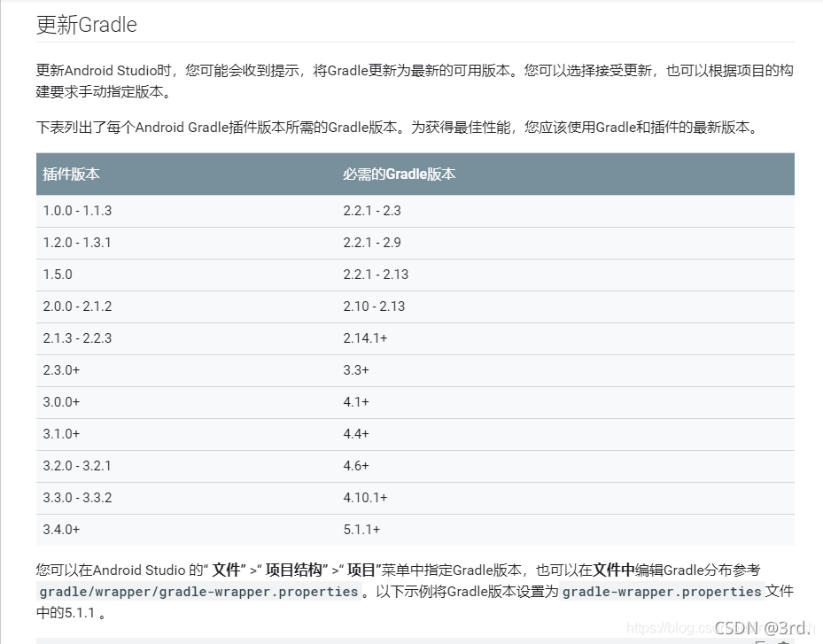Click plugin version cell 1.0.0 - 1.1.3
The height and width of the screenshot is (644, 823).
point(77,211)
